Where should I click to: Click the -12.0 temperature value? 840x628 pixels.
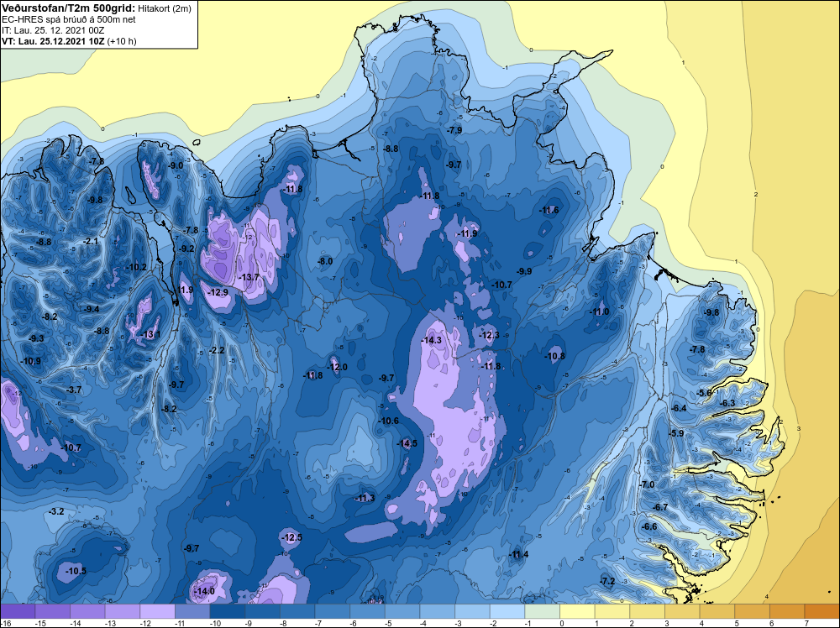(338, 367)
